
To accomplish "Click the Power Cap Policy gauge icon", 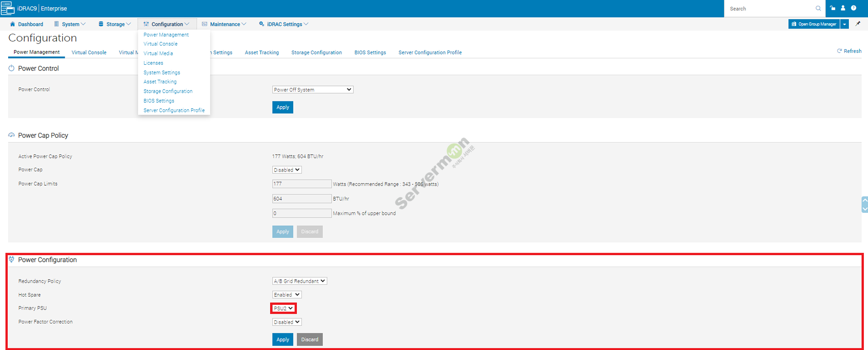I will (x=11, y=135).
